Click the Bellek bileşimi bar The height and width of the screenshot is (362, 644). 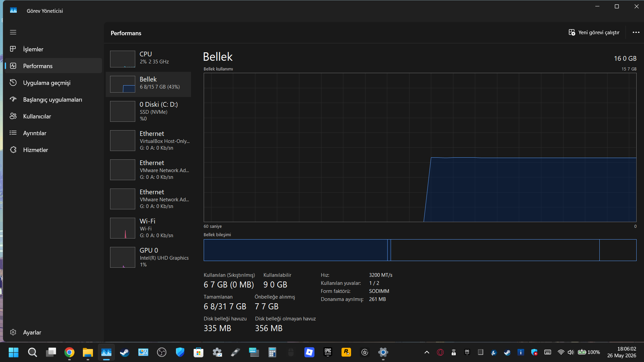click(420, 250)
